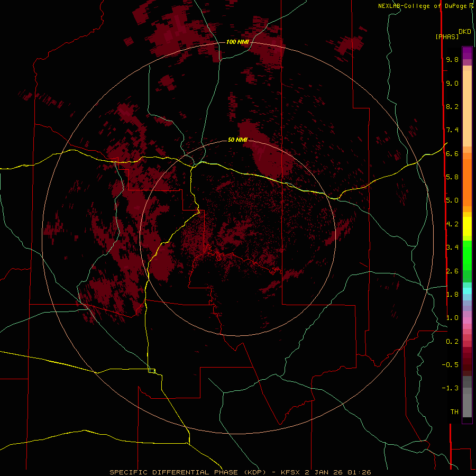Click the NEXLAB-College of DuPage label
476x476 pixels.
click(423, 6)
